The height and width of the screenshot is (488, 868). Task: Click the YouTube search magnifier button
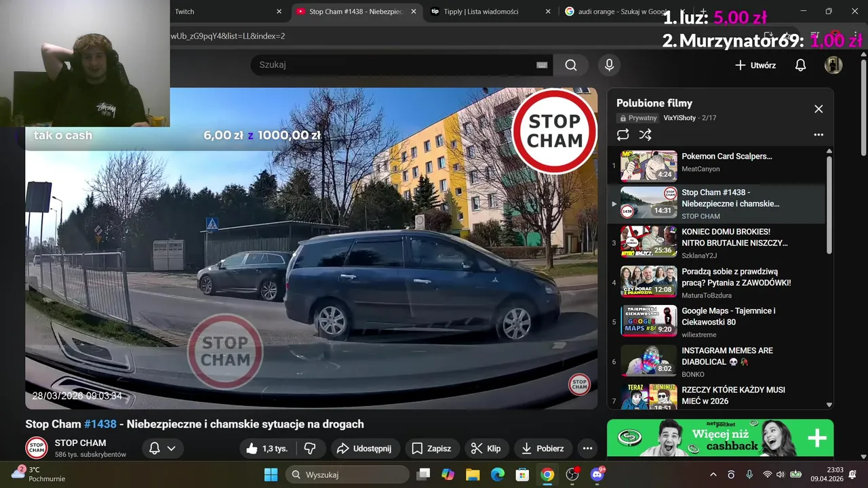571,65
